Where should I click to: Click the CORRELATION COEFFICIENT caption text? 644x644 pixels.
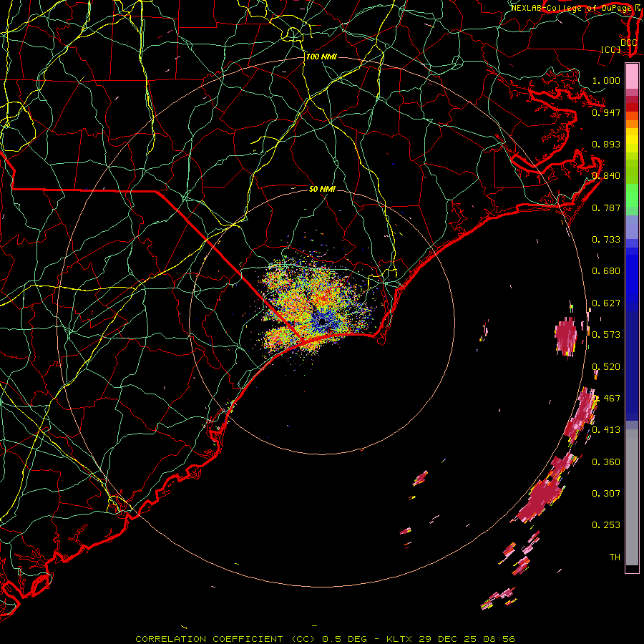coord(210,639)
